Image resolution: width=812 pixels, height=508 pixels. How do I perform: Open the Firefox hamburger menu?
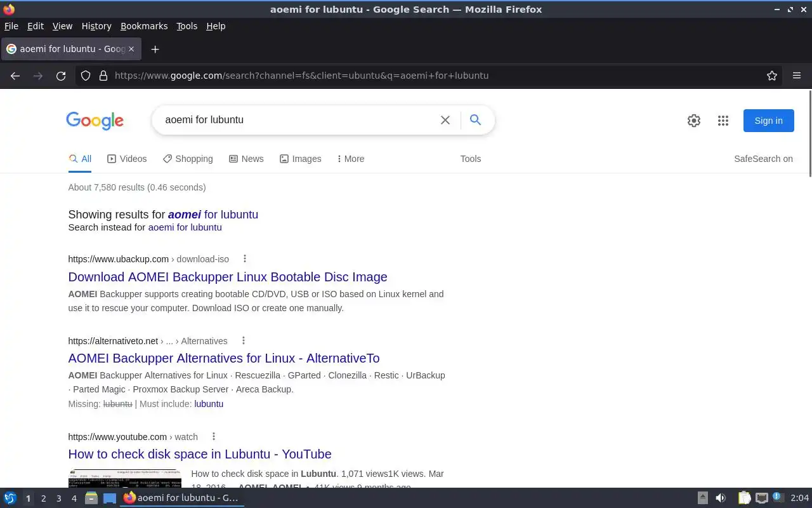797,76
